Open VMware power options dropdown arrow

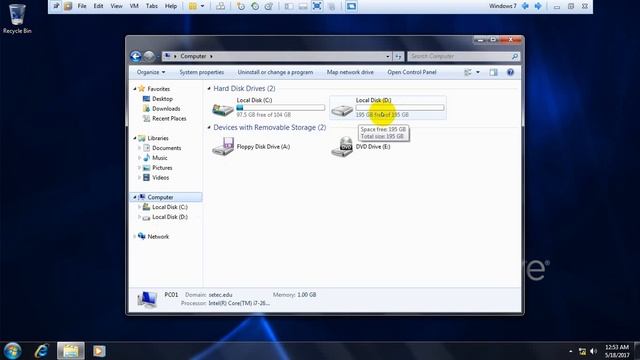tap(202, 6)
